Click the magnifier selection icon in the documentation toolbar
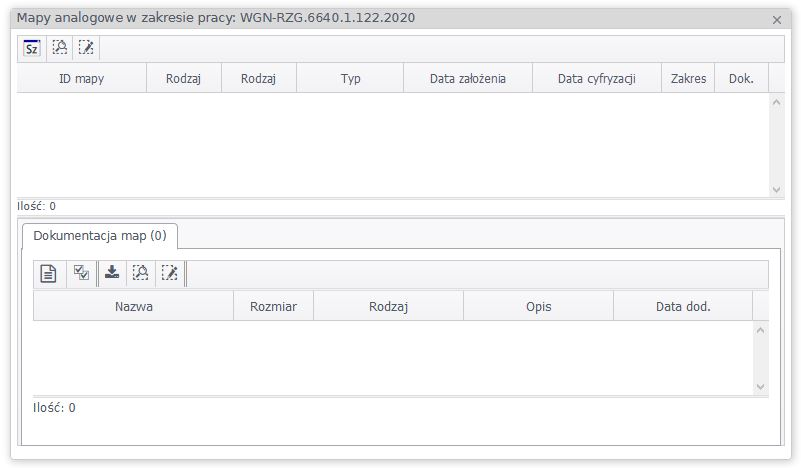This screenshot has height=468, width=801. pos(141,273)
